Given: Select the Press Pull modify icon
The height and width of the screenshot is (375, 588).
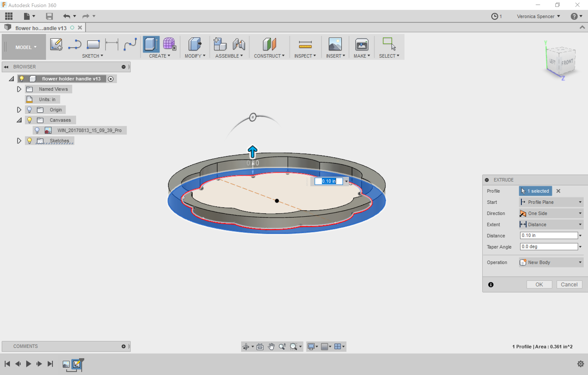Looking at the screenshot, I should 195,44.
